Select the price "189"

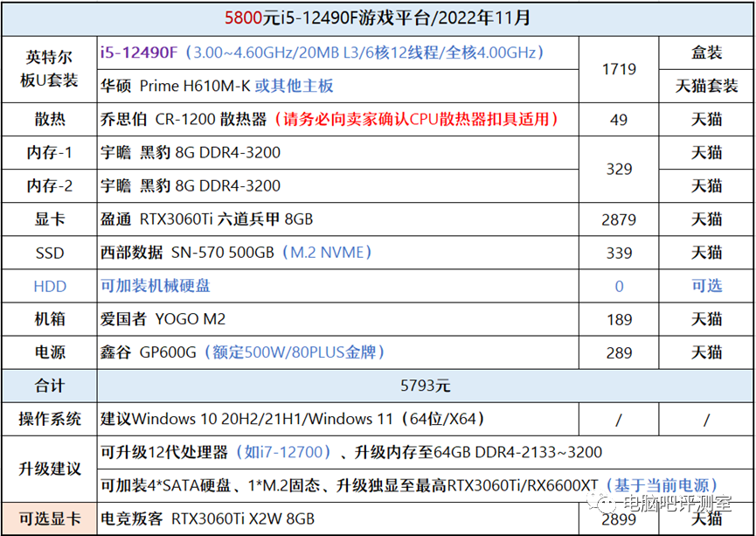tap(619, 319)
